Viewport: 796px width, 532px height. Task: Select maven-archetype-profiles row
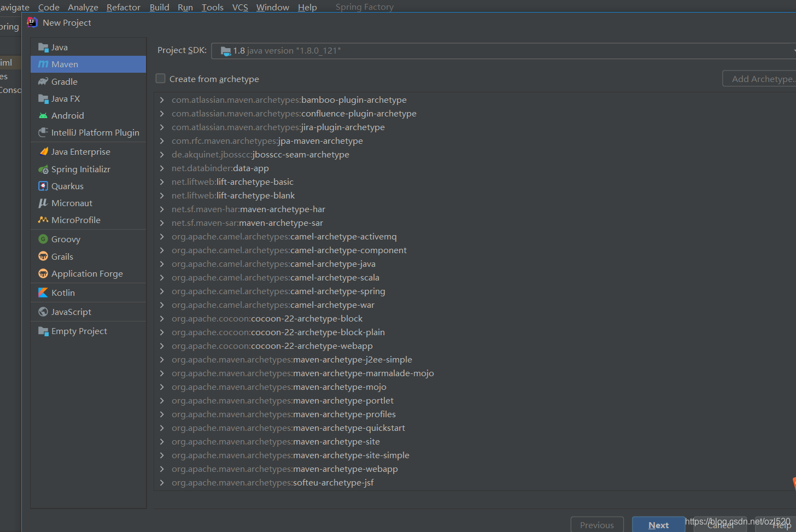tap(475, 414)
